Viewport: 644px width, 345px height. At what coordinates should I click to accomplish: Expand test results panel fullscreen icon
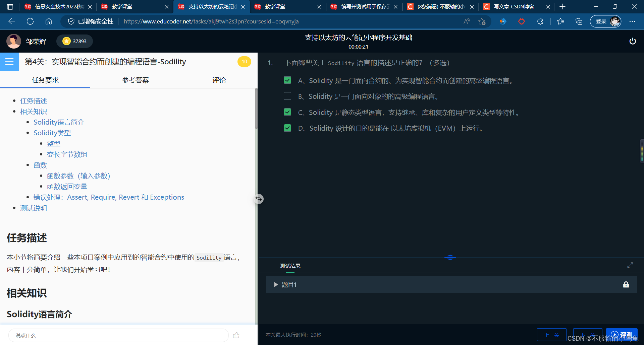pyautogui.click(x=630, y=265)
